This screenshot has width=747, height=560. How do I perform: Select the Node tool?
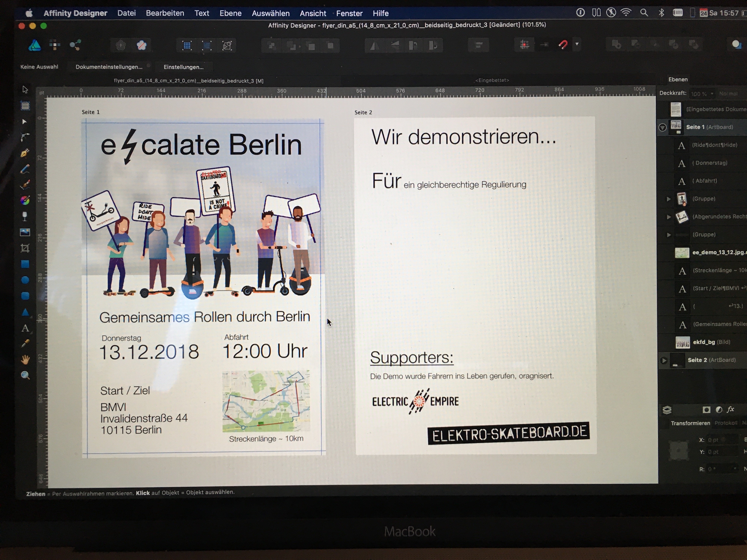coord(24,121)
